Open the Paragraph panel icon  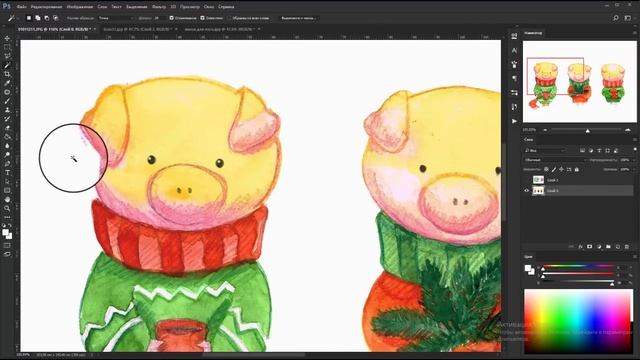pos(514,78)
